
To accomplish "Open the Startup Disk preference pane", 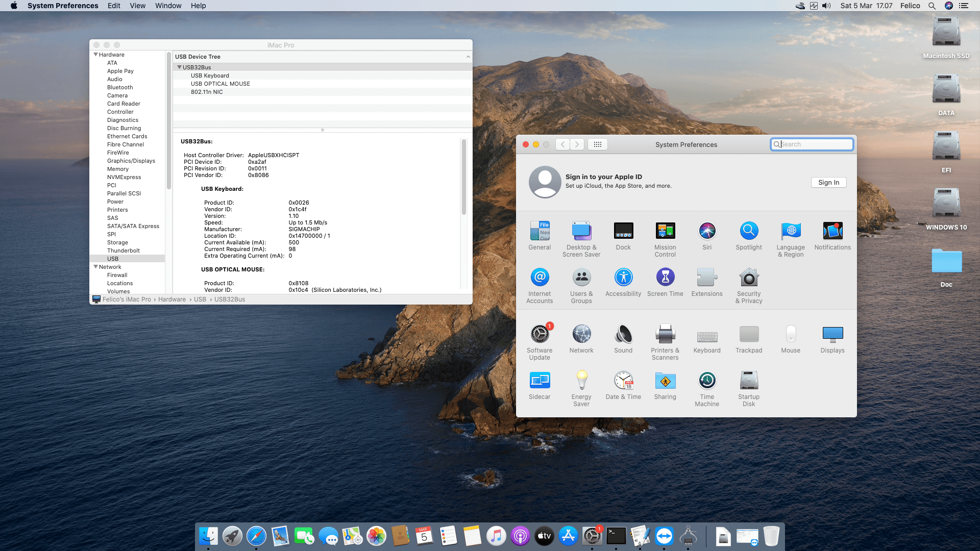I will 748,380.
